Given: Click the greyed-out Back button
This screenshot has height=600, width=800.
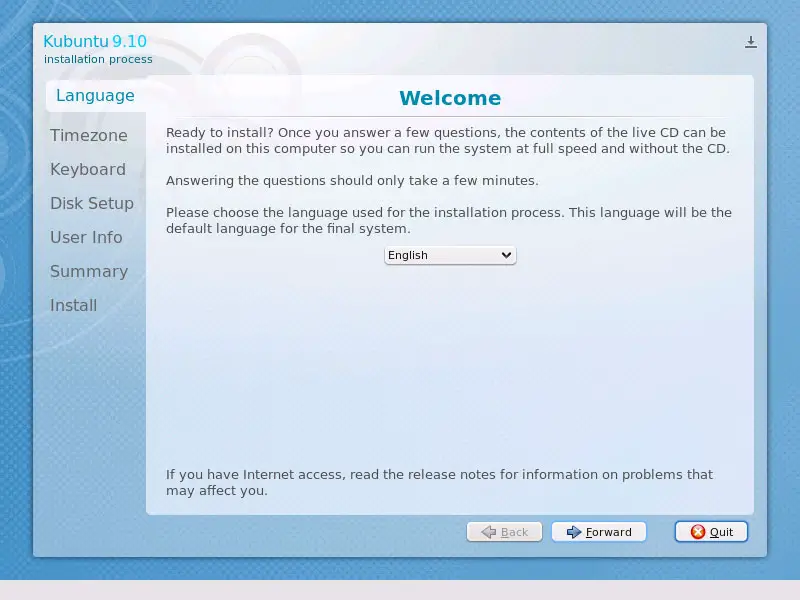Looking at the screenshot, I should pos(504,532).
